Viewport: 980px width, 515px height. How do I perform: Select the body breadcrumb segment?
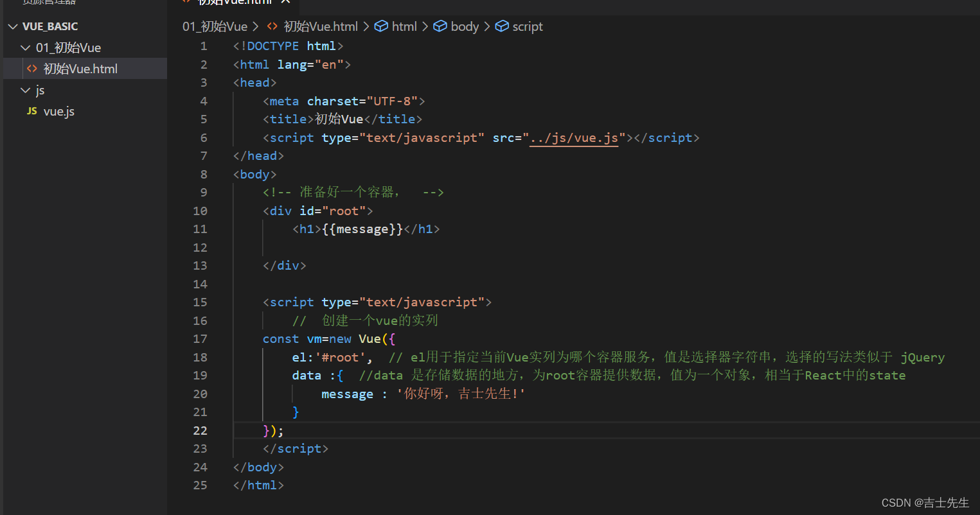pos(465,26)
